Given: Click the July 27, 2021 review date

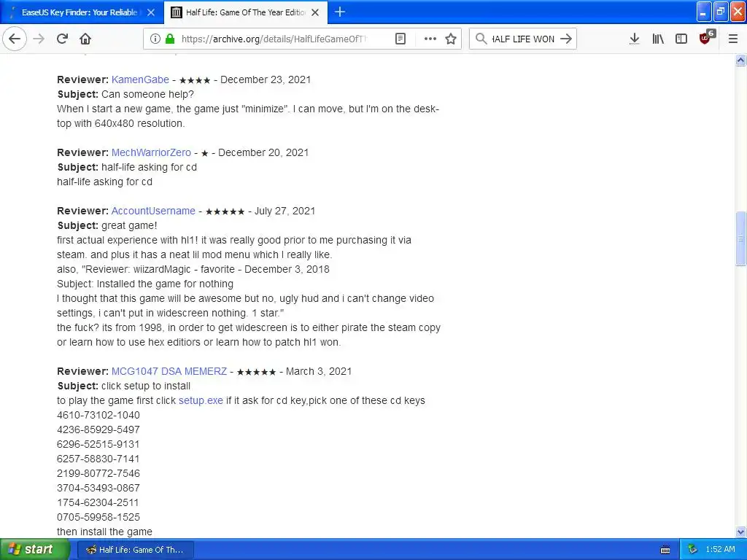Looking at the screenshot, I should point(285,211).
